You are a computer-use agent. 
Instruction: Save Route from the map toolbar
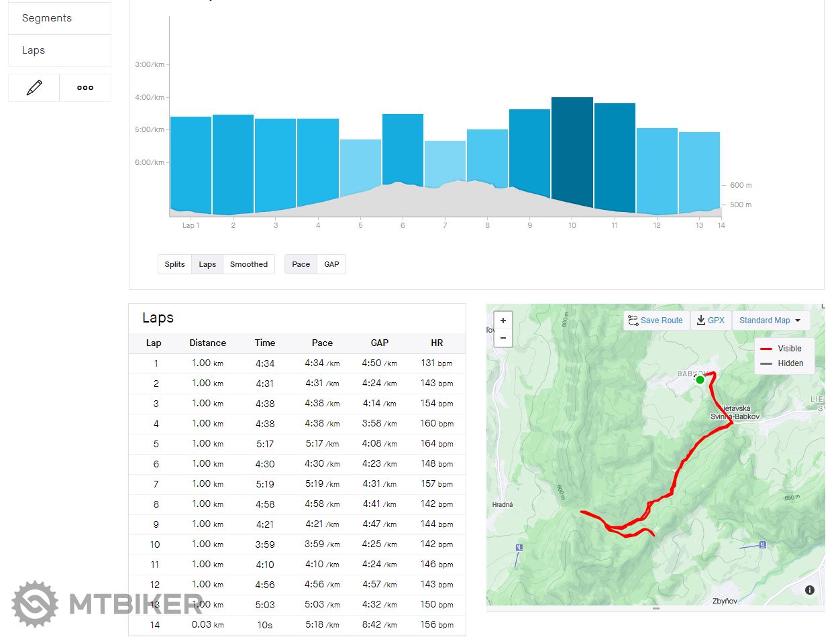click(x=655, y=321)
